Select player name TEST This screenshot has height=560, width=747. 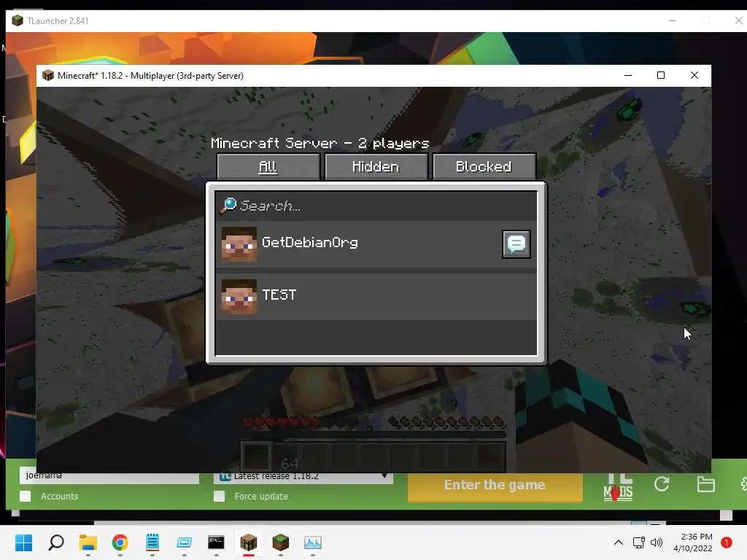[x=279, y=295]
